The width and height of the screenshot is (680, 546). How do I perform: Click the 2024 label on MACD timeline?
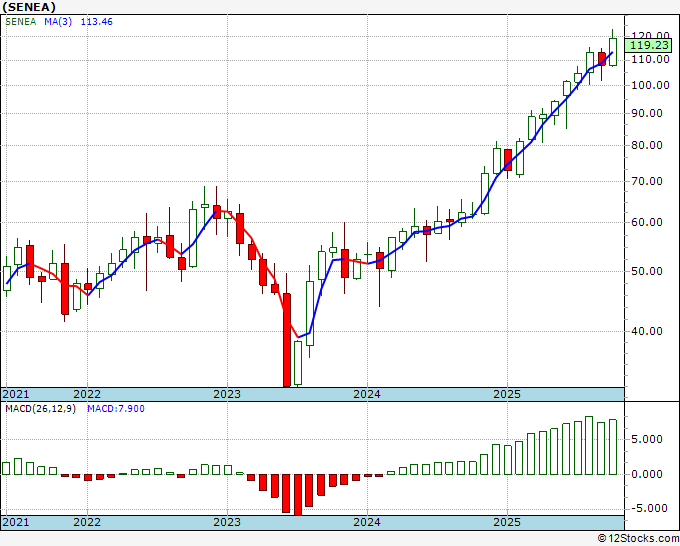(367, 522)
